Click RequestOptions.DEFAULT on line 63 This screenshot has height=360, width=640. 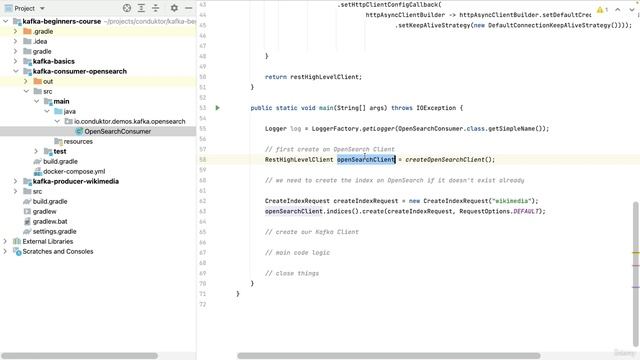tap(499, 211)
